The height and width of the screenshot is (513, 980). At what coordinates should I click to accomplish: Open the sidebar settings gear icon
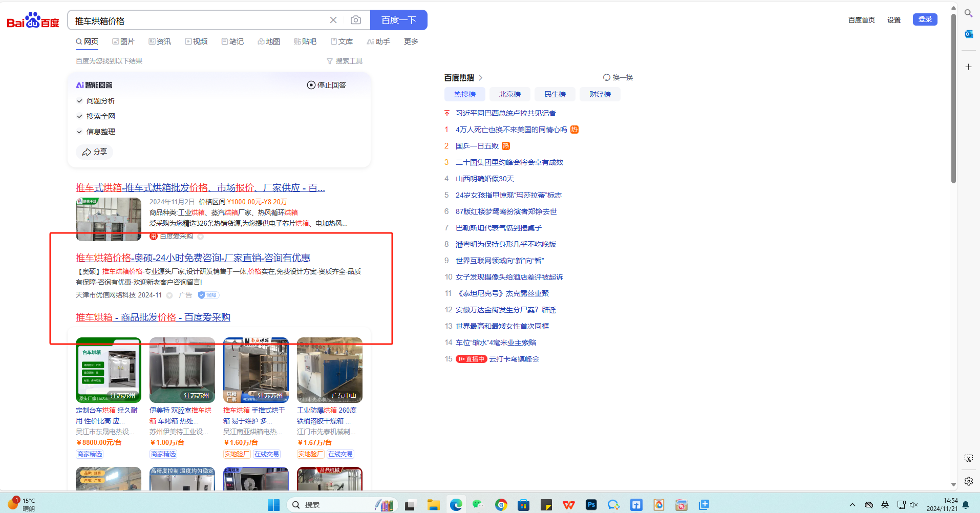coord(968,481)
